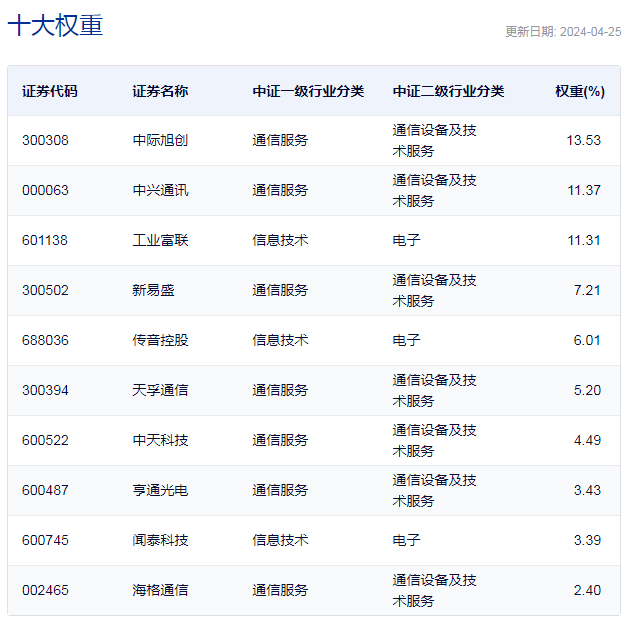
Task: Select the name 天孚通信
Action: [160, 391]
